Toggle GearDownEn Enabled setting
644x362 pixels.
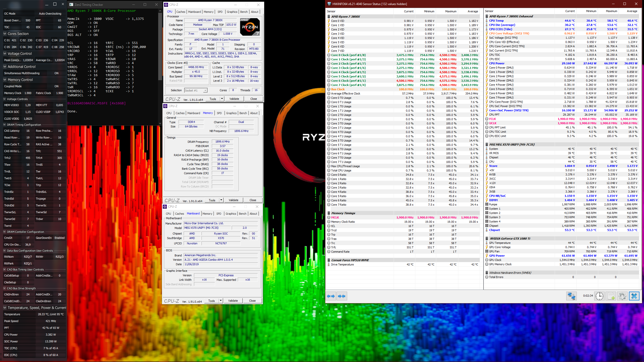tap(59, 238)
